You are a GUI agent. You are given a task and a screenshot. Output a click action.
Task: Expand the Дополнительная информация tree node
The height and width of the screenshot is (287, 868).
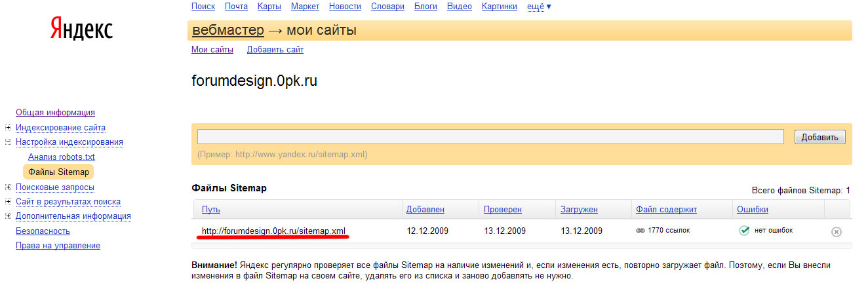(8, 216)
